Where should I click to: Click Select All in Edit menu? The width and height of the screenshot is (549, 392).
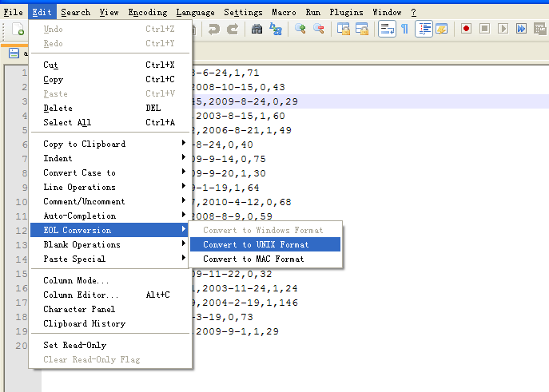(67, 122)
